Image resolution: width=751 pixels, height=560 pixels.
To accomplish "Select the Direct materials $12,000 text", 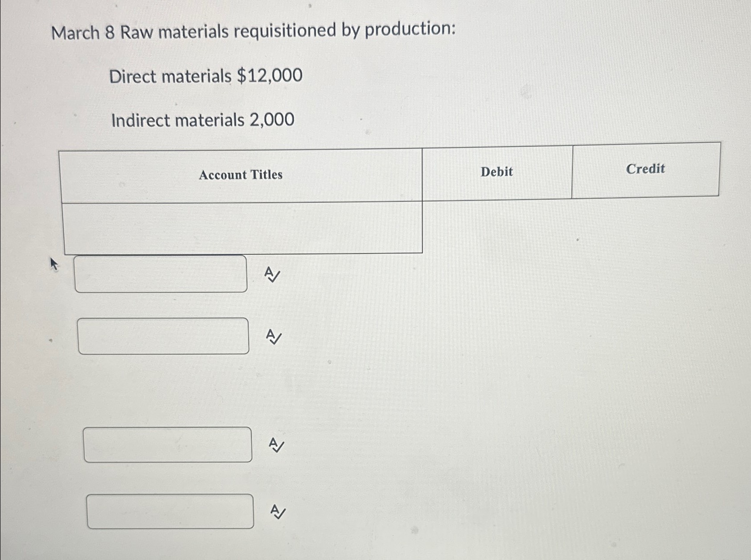I will click(205, 77).
